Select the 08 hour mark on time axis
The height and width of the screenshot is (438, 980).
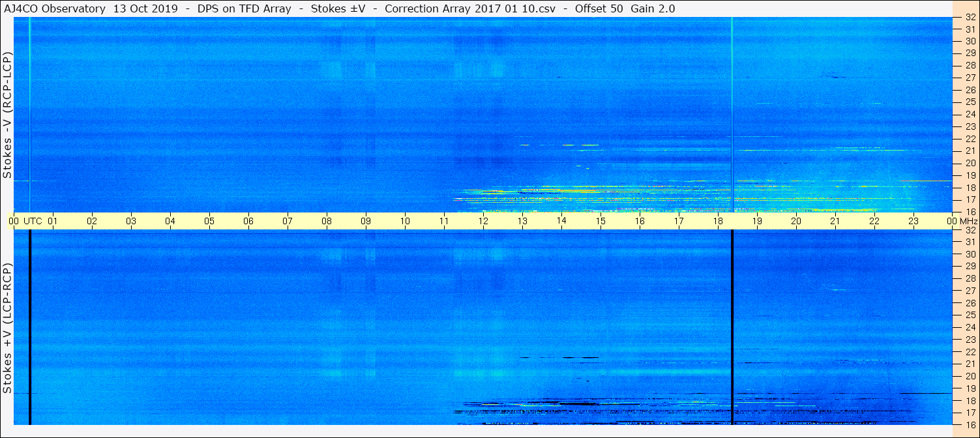pyautogui.click(x=327, y=221)
